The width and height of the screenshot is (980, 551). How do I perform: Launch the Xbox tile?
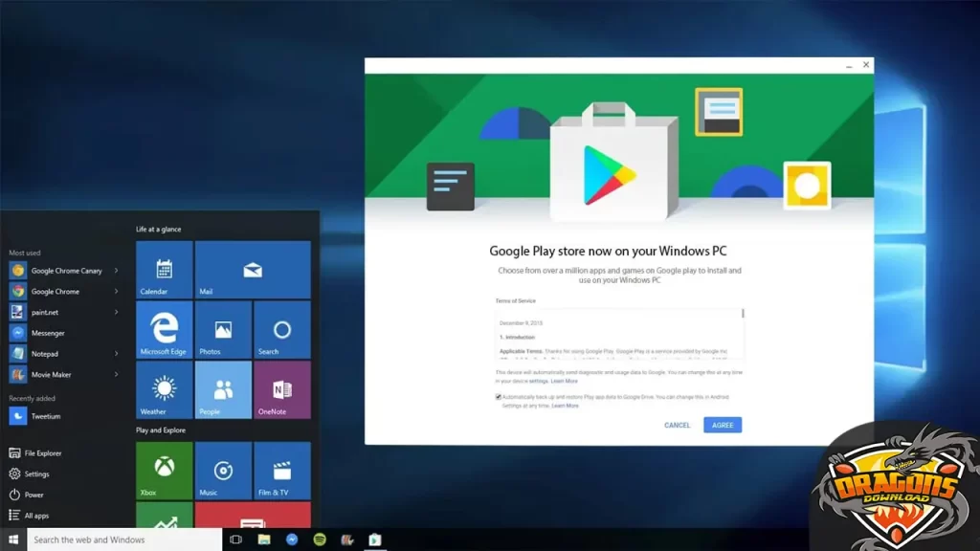[x=164, y=470]
